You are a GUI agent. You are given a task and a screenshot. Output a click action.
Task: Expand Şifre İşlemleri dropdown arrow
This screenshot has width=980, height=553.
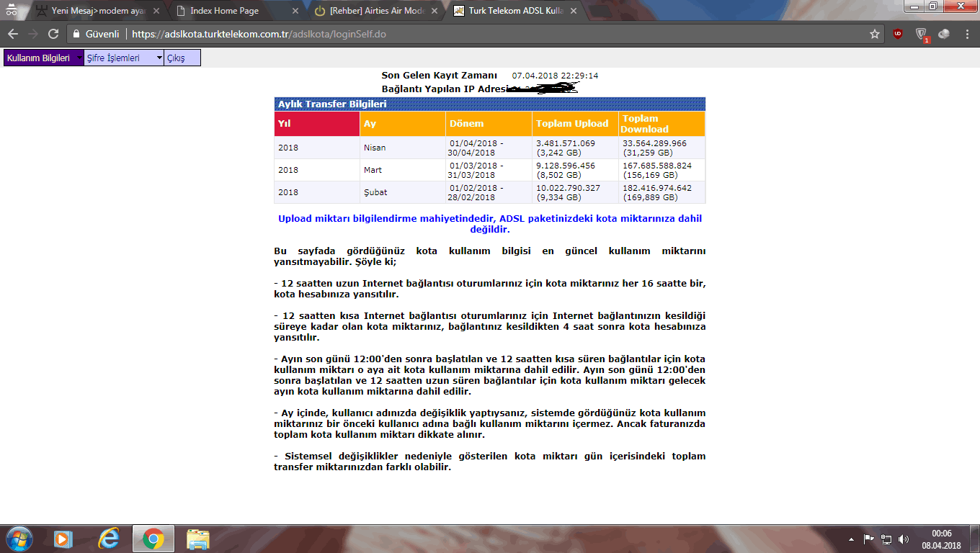pos(159,58)
